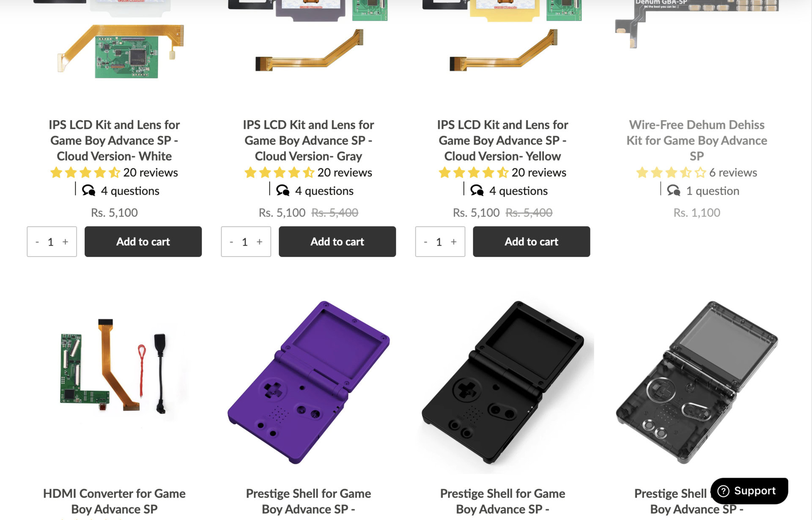The image size is (812, 520).
Task: Open Wire-Free Dehum Dehiss Kit product title
Action: point(697,140)
